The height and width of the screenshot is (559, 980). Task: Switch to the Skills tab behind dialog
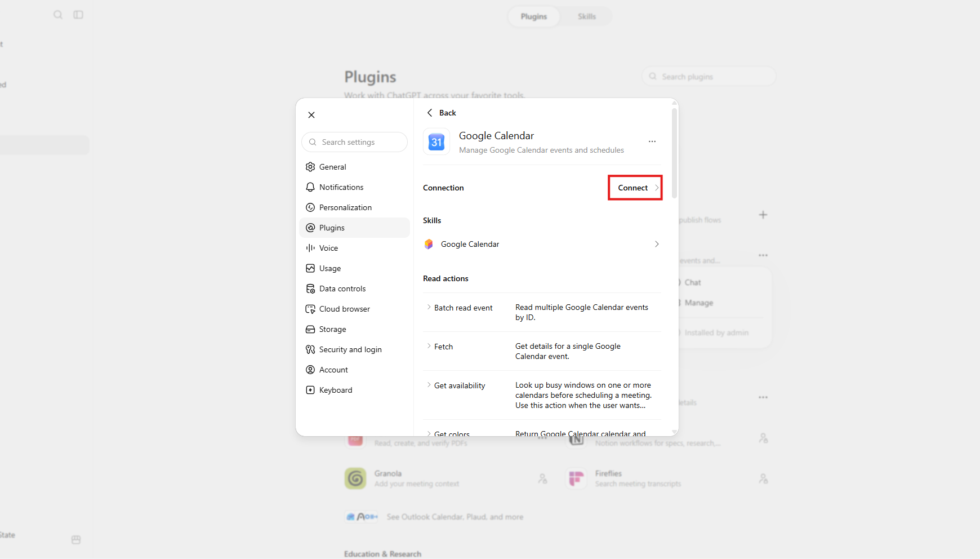pos(586,16)
